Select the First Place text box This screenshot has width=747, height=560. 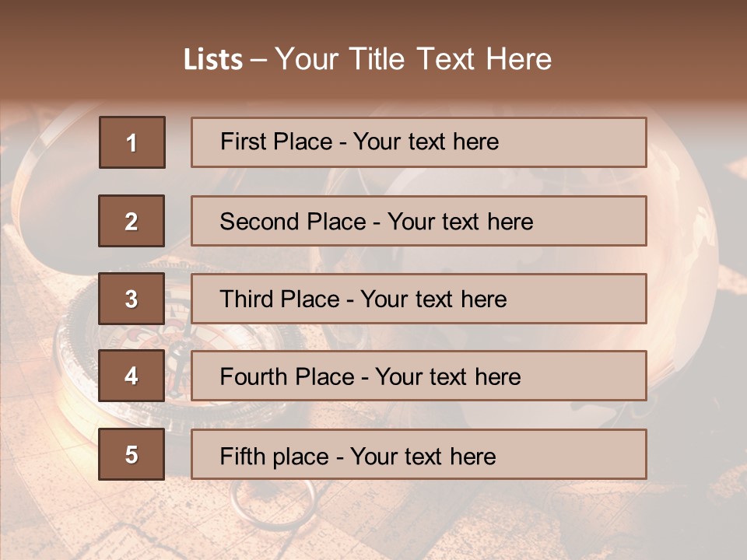pyautogui.click(x=419, y=142)
